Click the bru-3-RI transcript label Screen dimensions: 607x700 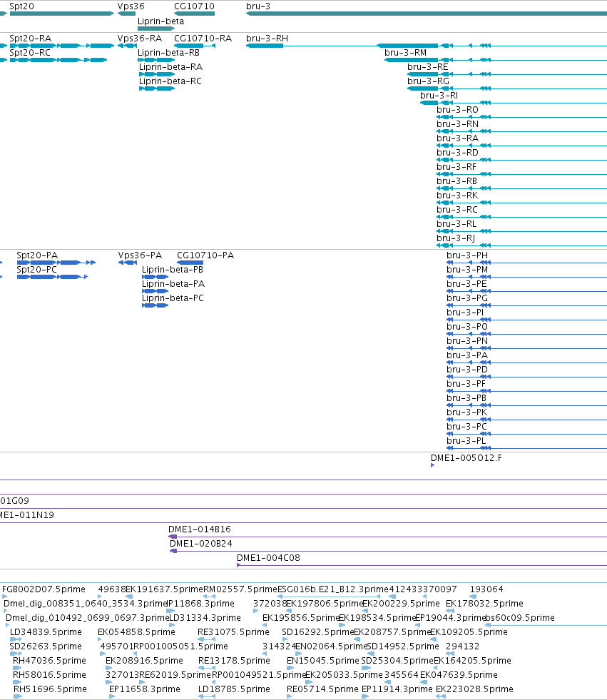[x=439, y=96]
